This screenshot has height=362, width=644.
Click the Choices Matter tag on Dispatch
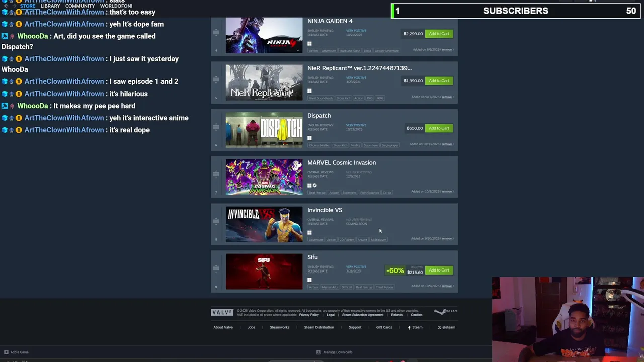point(319,145)
